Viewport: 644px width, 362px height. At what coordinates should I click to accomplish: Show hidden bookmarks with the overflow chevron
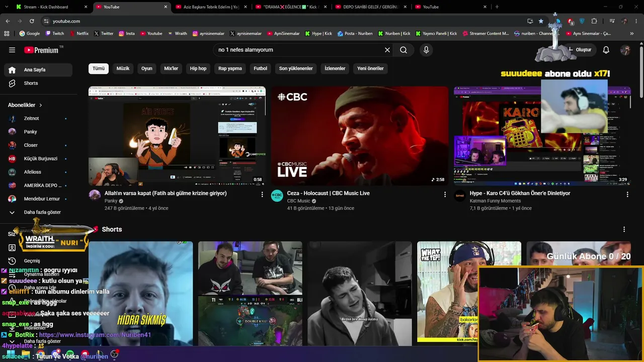(632, 34)
